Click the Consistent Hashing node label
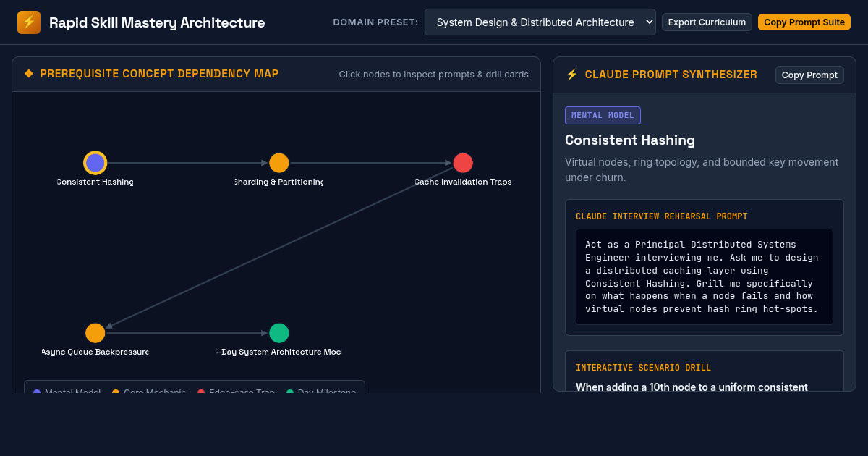Image resolution: width=868 pixels, height=456 pixels. 95,182
